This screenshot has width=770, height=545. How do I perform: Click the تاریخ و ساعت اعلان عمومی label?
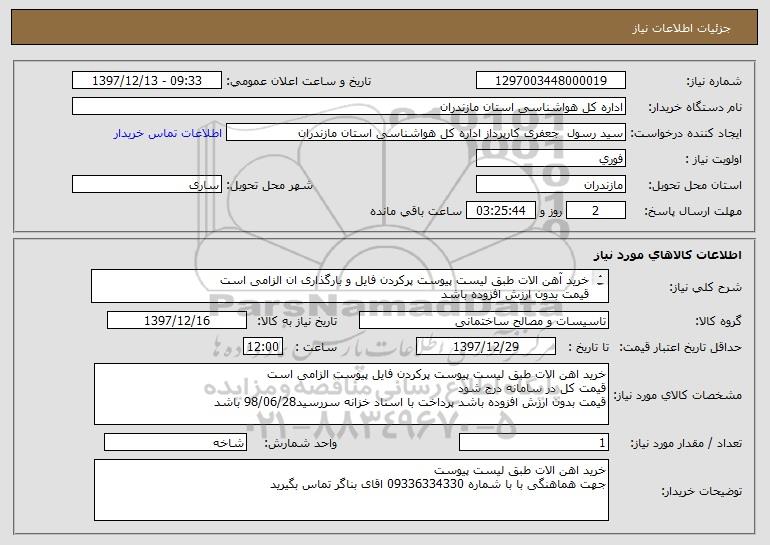(299, 82)
